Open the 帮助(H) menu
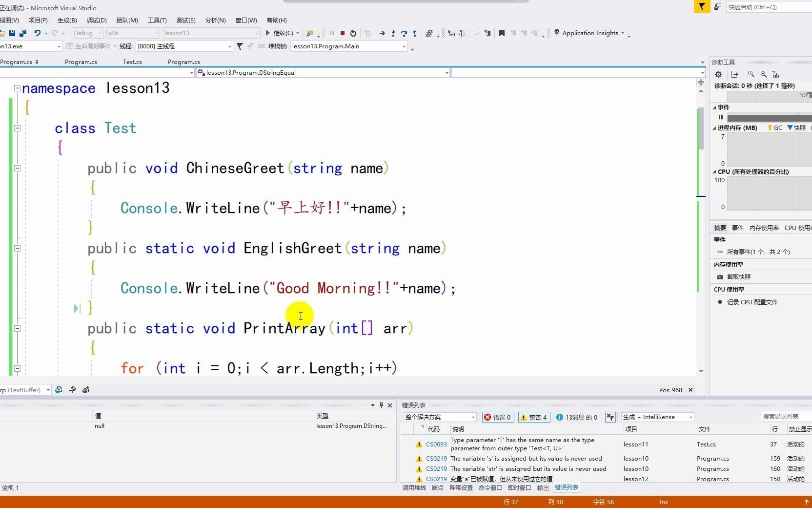This screenshot has height=508, width=812. [277, 21]
